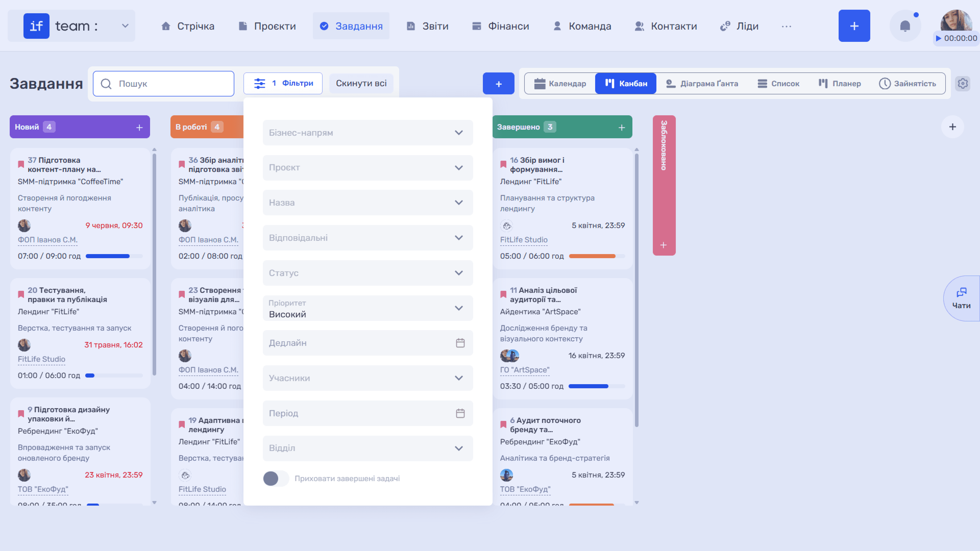Expand the Відповідальні dropdown

tap(367, 238)
